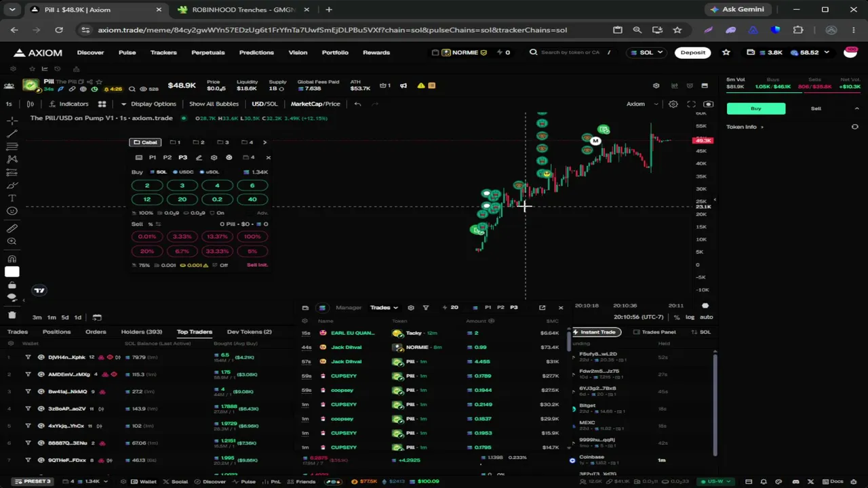868x488 pixels.
Task: Favorite the Pill token with the star
Action: pyautogui.click(x=99, y=81)
